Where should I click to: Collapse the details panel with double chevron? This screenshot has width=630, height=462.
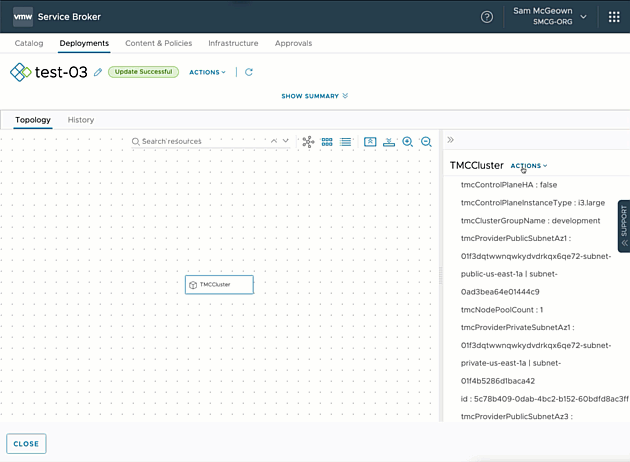point(450,140)
